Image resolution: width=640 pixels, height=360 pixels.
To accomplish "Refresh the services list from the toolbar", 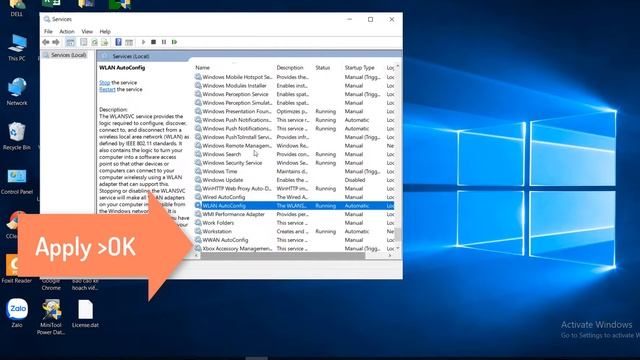I will point(94,42).
